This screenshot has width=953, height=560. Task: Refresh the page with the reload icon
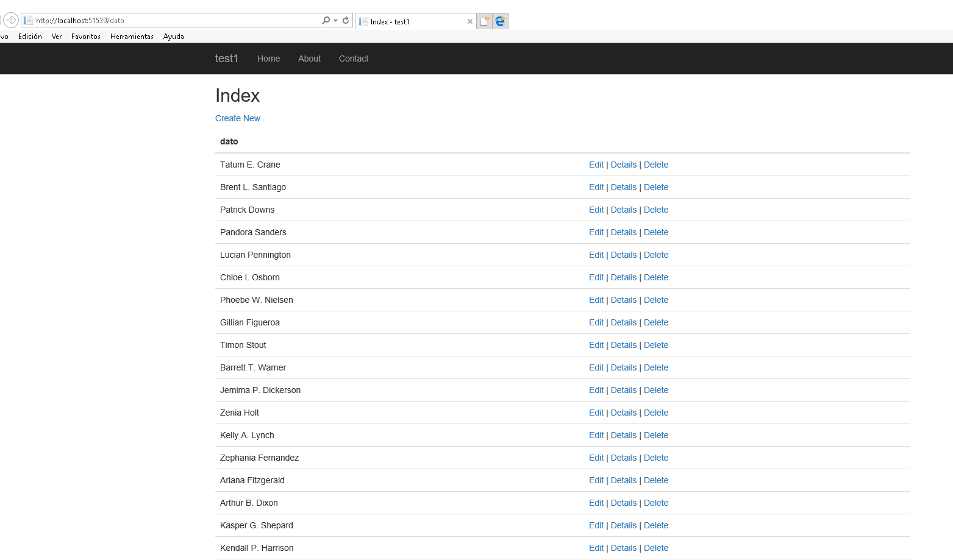click(x=346, y=19)
